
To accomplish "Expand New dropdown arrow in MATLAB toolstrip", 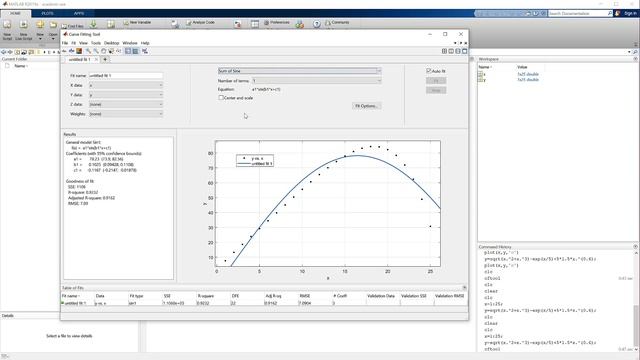I will coord(40,39).
